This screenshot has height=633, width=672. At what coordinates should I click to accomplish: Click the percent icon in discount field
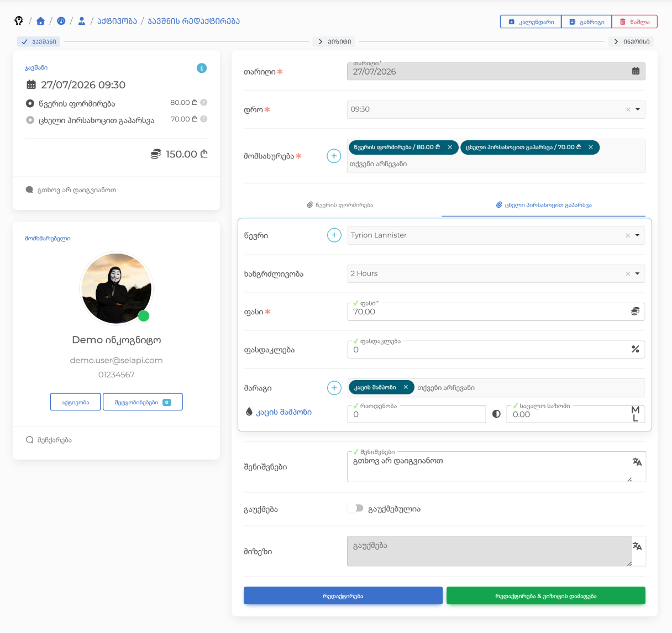(x=635, y=349)
